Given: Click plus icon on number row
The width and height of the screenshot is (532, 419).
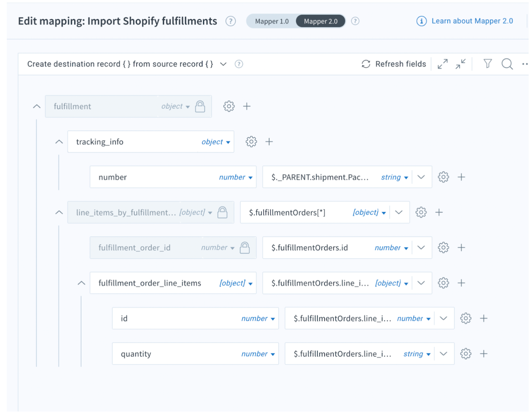Looking at the screenshot, I should [461, 177].
